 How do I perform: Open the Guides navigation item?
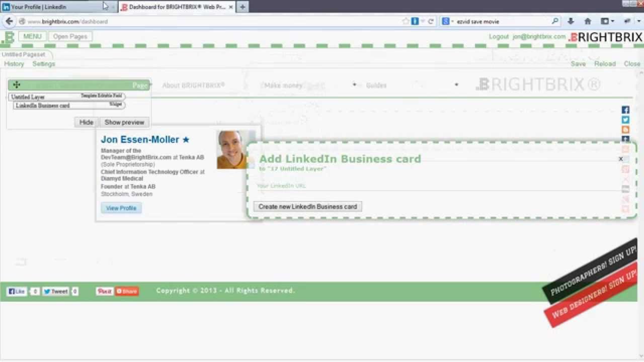click(376, 85)
